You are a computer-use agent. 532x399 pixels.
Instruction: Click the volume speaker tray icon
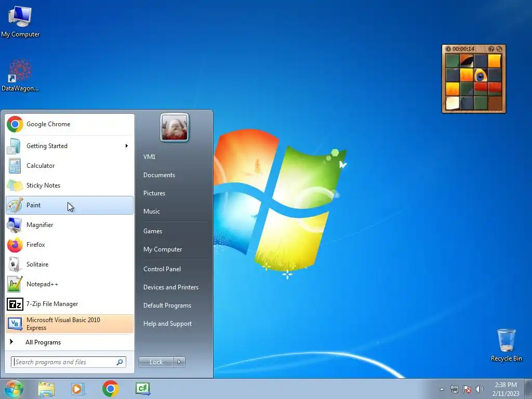tap(479, 389)
